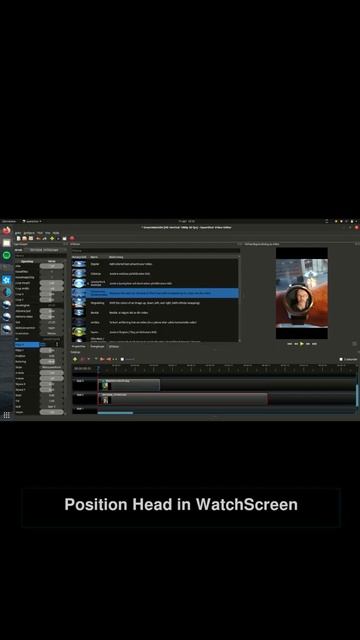Click the effects filter input field

(x=156, y=251)
